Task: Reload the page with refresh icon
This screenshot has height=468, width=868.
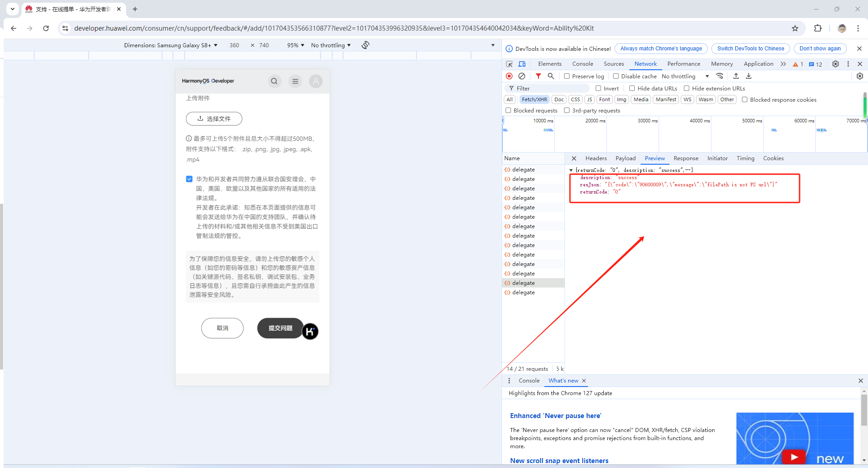Action: click(46, 28)
